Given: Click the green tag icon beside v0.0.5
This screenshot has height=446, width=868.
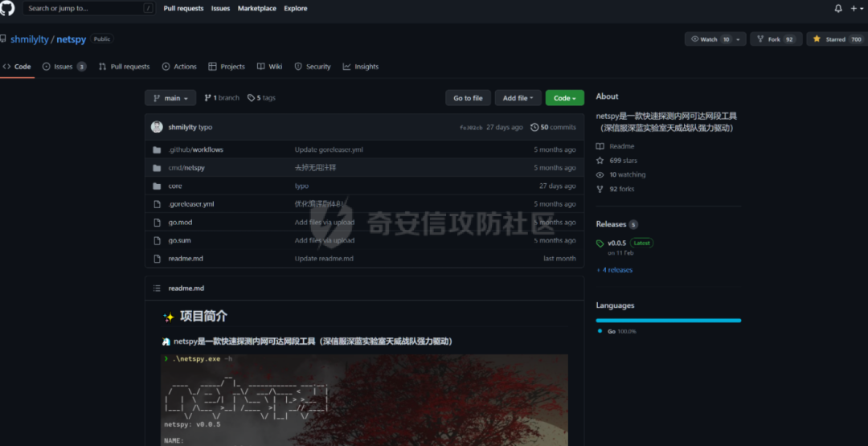Looking at the screenshot, I should [600, 243].
